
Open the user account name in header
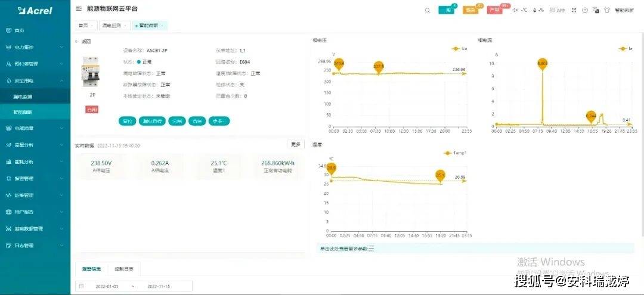coord(624,10)
